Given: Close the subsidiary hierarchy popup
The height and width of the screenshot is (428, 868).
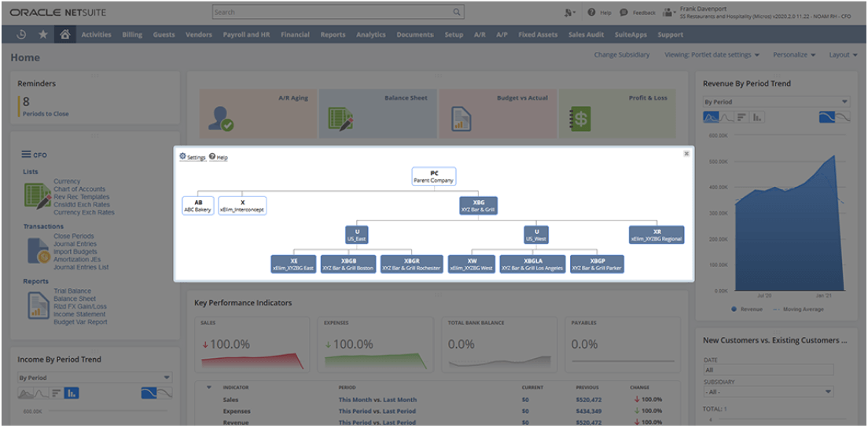Looking at the screenshot, I should [686, 154].
